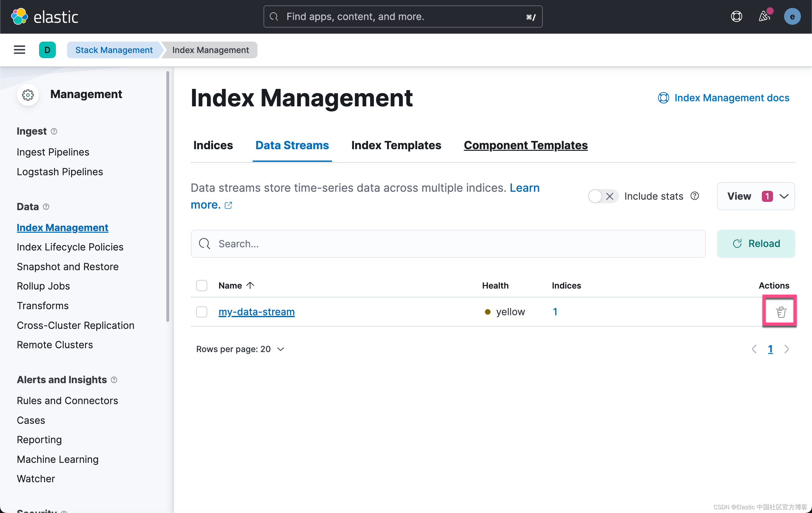Open the news and announcements icon
The height and width of the screenshot is (513, 812).
(x=764, y=16)
